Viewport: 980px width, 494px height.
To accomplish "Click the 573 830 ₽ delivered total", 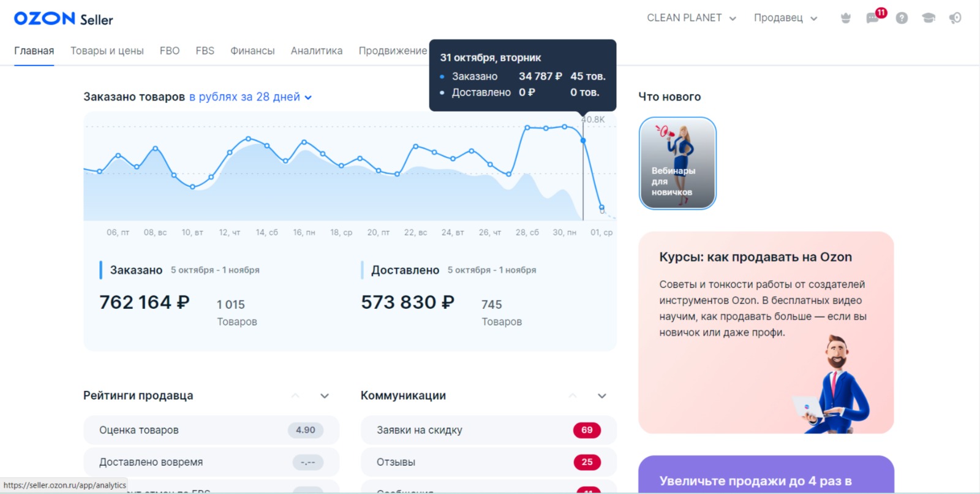I will click(407, 302).
